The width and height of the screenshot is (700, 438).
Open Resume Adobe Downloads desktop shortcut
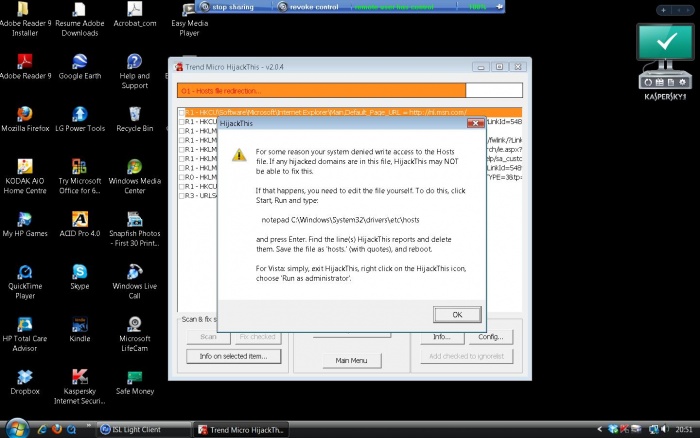click(79, 18)
